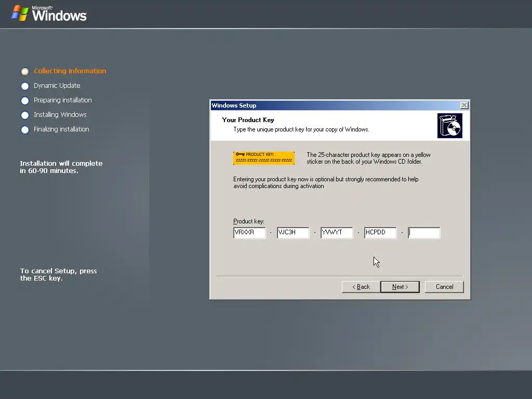Viewport: 532px width, 399px height.
Task: Click 'Type the unique product key' instruction text
Action: click(301, 129)
